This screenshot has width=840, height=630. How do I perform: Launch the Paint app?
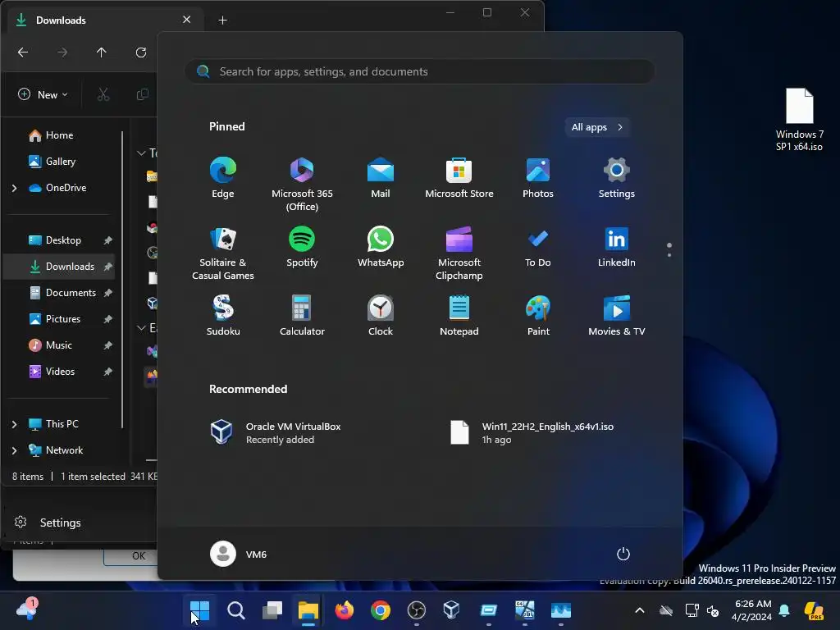(538, 316)
